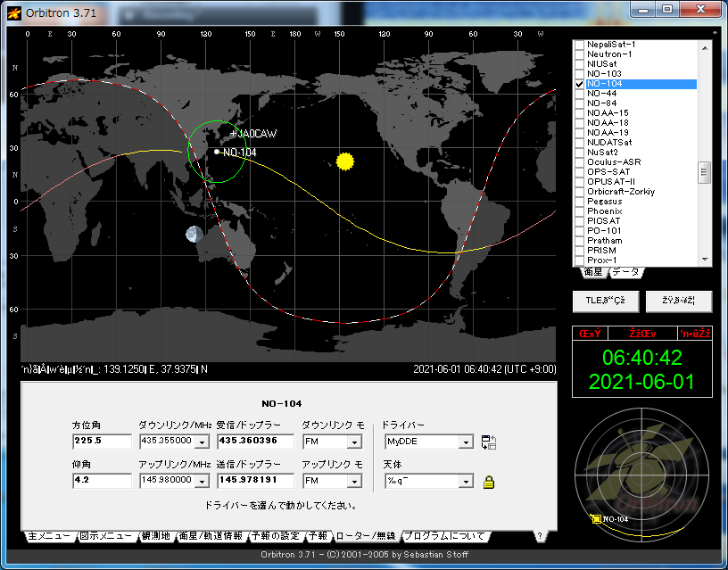Open the celestial body dropdown

(466, 482)
